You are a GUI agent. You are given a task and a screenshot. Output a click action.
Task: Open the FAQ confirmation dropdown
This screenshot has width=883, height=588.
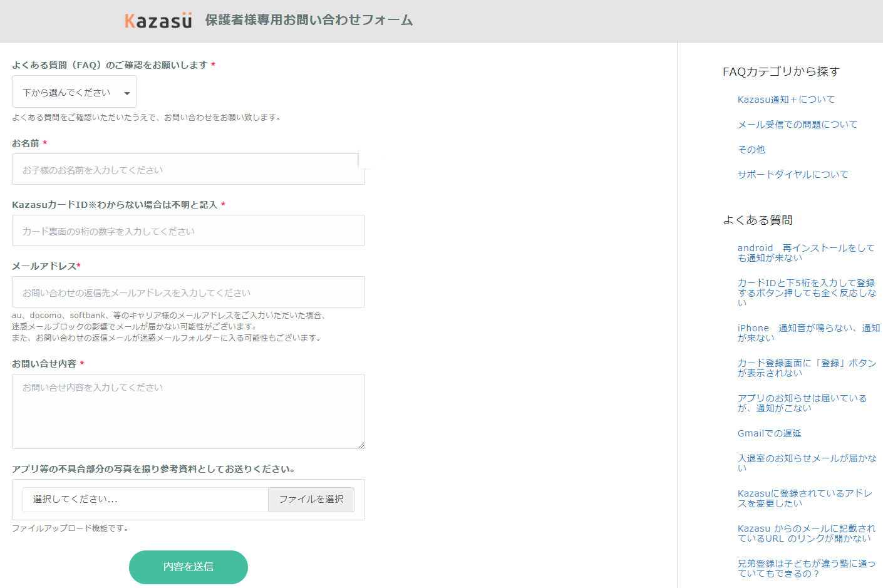tap(75, 92)
